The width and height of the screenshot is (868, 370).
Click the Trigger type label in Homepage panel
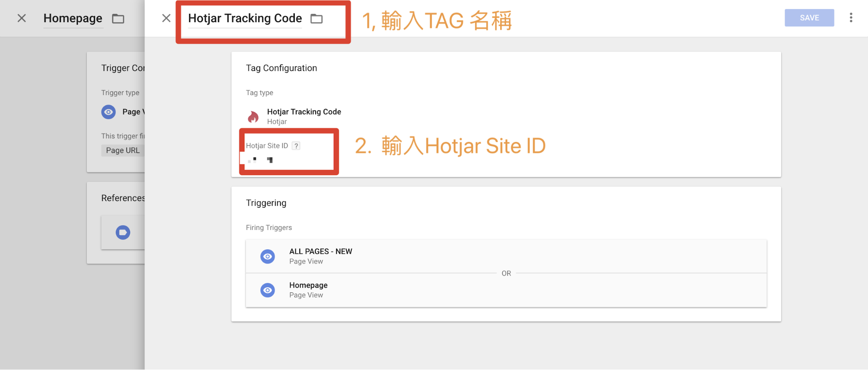coord(120,93)
